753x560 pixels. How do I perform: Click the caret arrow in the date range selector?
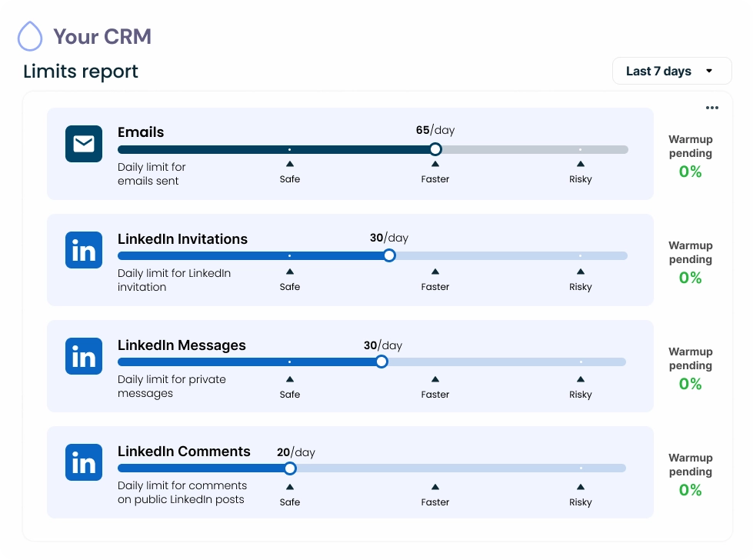click(709, 71)
